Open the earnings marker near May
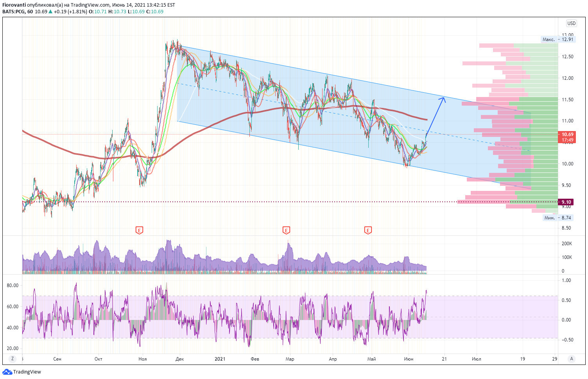 [x=368, y=230]
